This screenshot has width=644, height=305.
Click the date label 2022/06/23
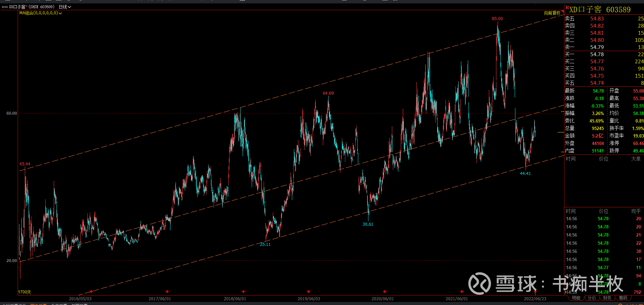tap(535, 299)
